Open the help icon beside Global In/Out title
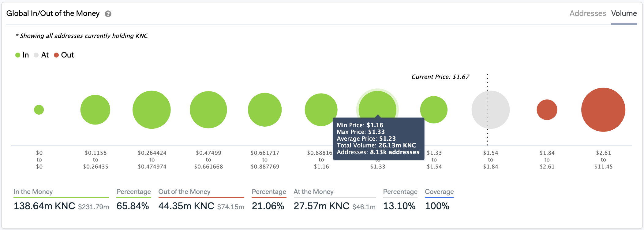This screenshot has width=644, height=230. (x=108, y=14)
